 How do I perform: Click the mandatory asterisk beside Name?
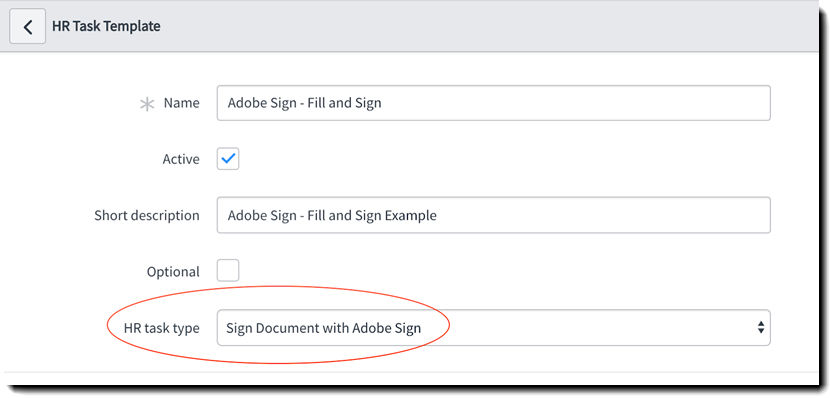147,104
